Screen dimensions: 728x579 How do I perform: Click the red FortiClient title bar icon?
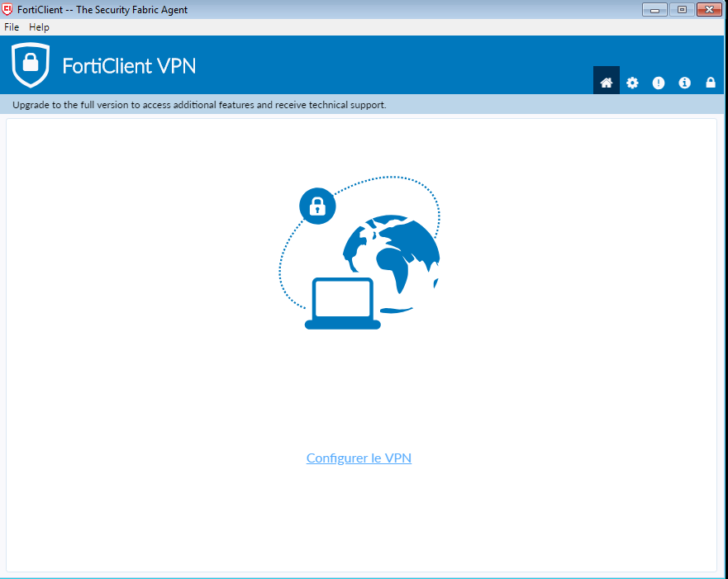pyautogui.click(x=7, y=9)
